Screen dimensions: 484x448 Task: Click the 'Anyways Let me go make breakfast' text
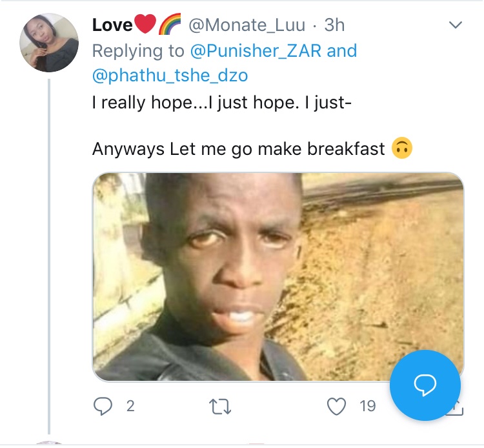click(x=239, y=149)
